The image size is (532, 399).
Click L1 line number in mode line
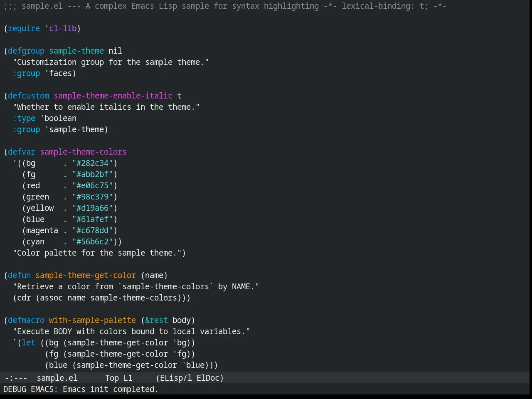pos(128,378)
